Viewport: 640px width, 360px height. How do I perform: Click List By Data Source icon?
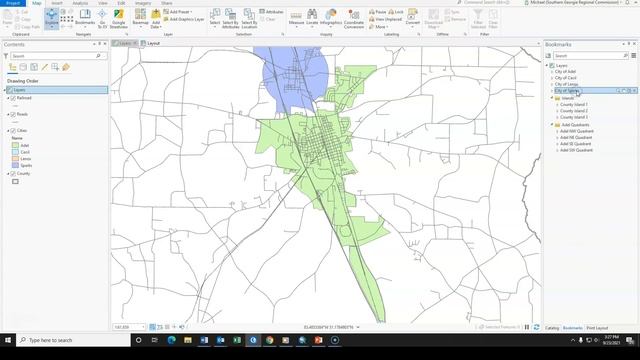[x=23, y=67]
